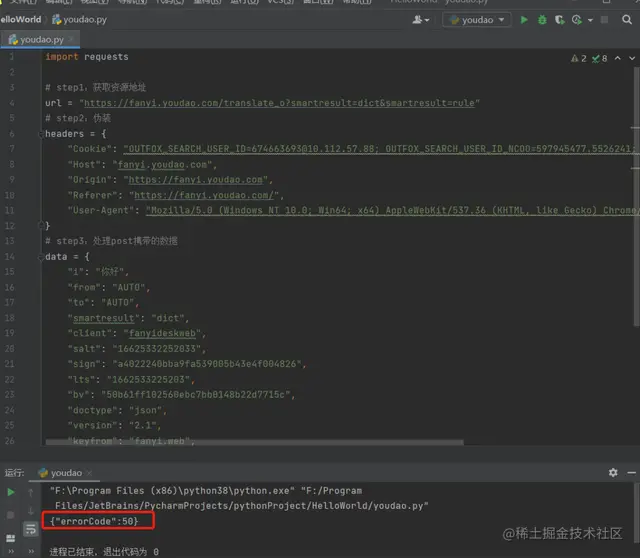Image resolution: width=640 pixels, height=558 pixels.
Task: Open the translate_o URL link in code
Action: point(280,103)
